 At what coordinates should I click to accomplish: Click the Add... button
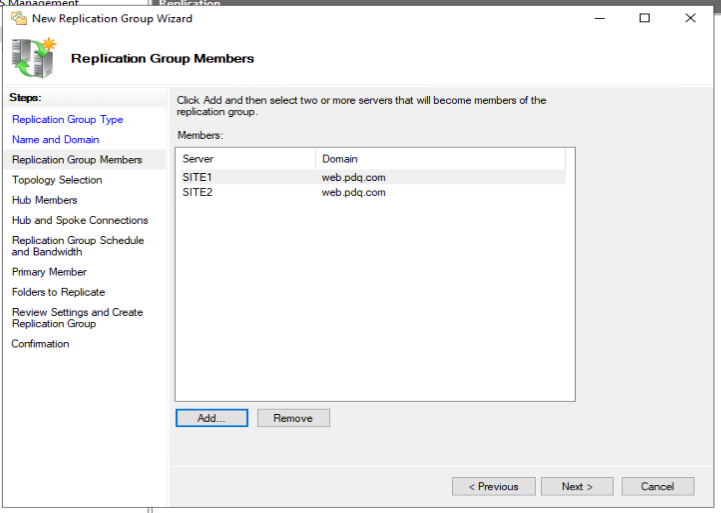tap(212, 418)
